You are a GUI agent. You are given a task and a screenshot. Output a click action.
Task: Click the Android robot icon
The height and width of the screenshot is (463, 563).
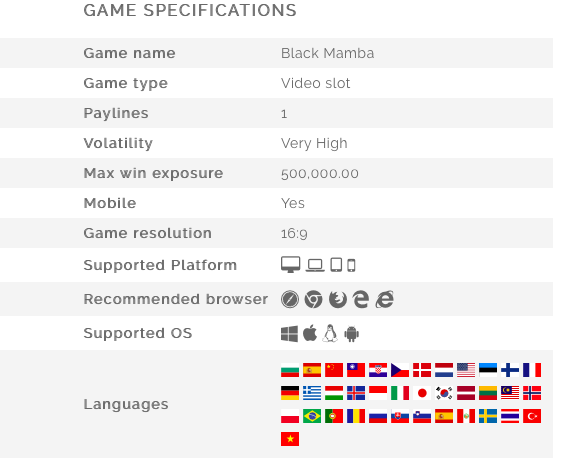[352, 334]
